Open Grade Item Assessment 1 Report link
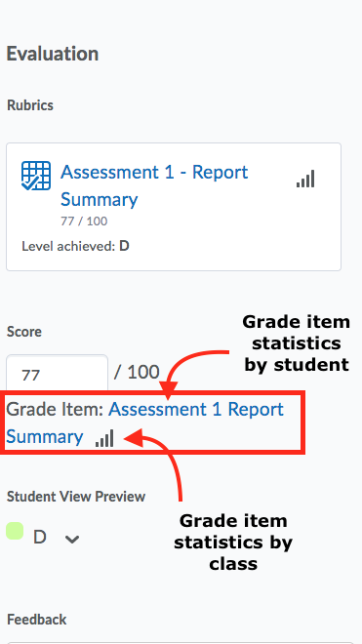Viewport: 362px width, 644px height. (196, 409)
